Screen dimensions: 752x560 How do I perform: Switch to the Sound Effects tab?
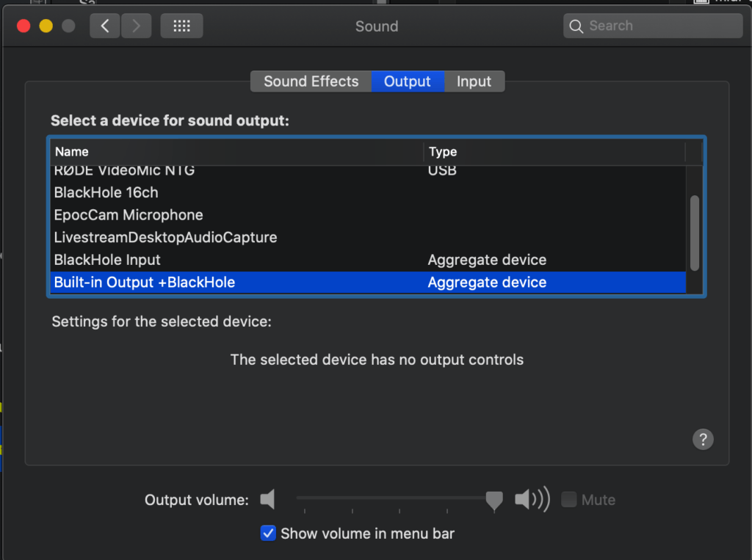click(x=311, y=81)
